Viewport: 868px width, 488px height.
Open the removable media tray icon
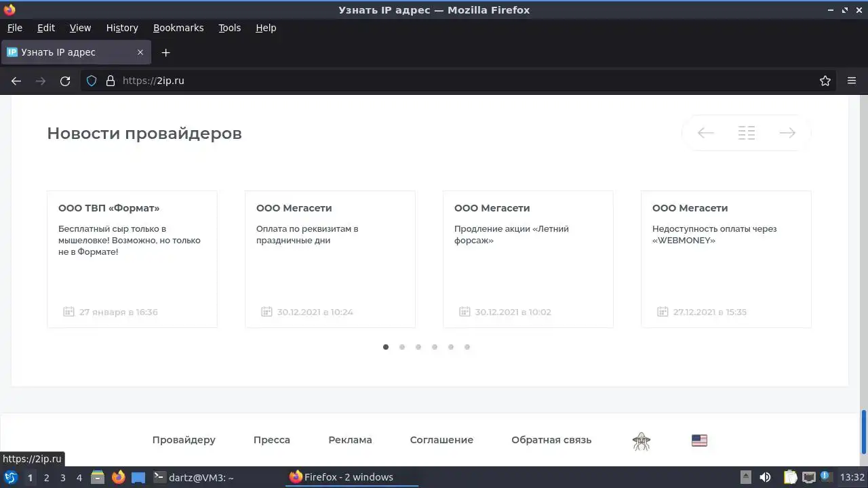[745, 477]
